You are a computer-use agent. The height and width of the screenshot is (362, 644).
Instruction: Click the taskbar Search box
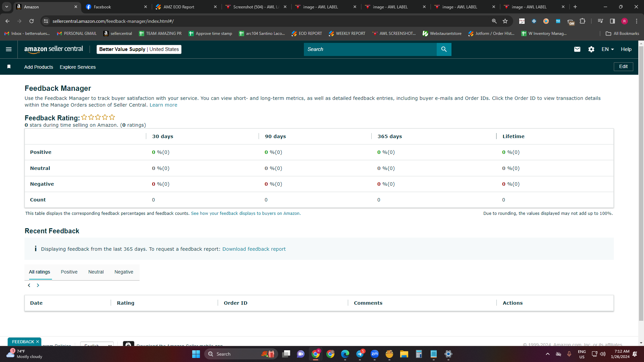(x=241, y=354)
